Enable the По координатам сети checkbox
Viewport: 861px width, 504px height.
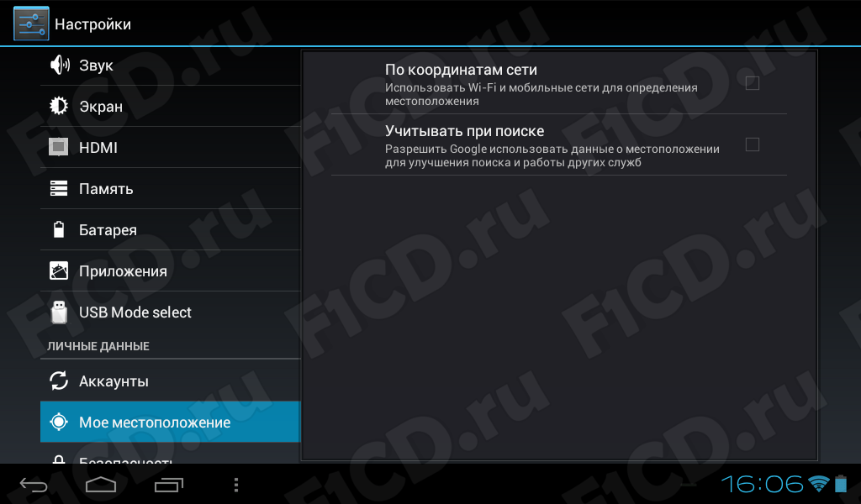(753, 83)
